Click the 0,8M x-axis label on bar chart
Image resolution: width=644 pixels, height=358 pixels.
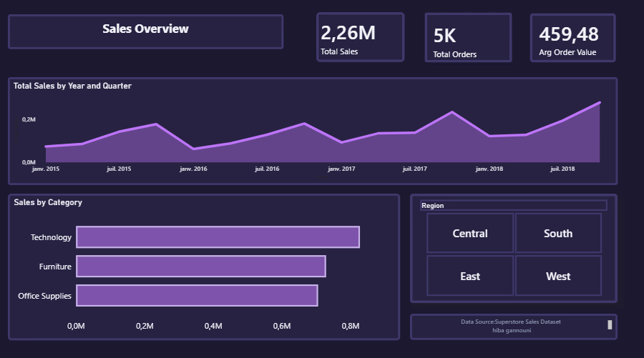351,326
